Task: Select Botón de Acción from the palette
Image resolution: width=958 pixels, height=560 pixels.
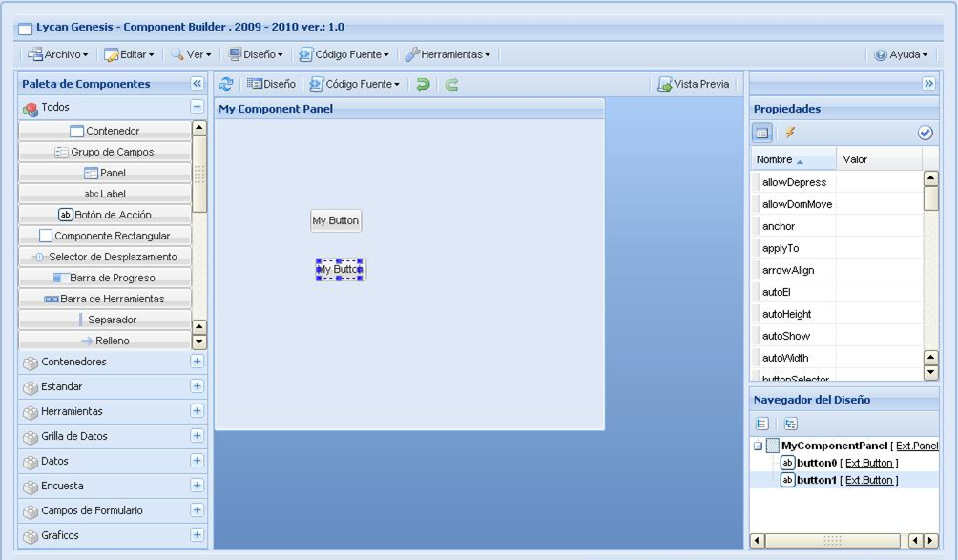Action: tap(105, 215)
